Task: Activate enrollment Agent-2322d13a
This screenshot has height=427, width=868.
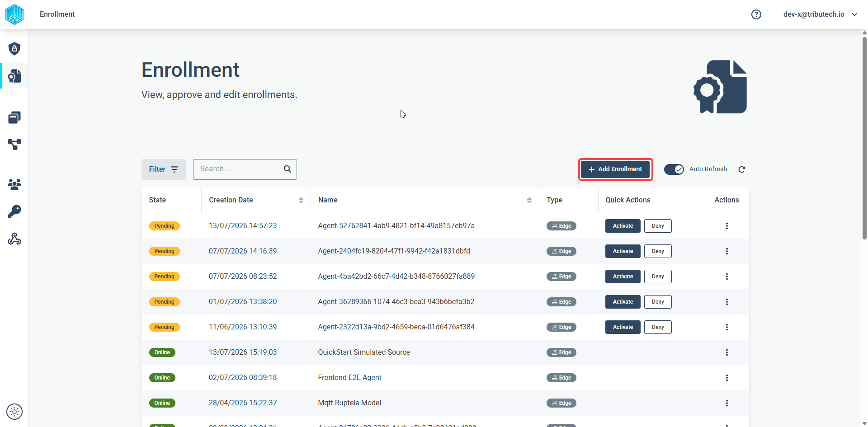Action: 623,327
